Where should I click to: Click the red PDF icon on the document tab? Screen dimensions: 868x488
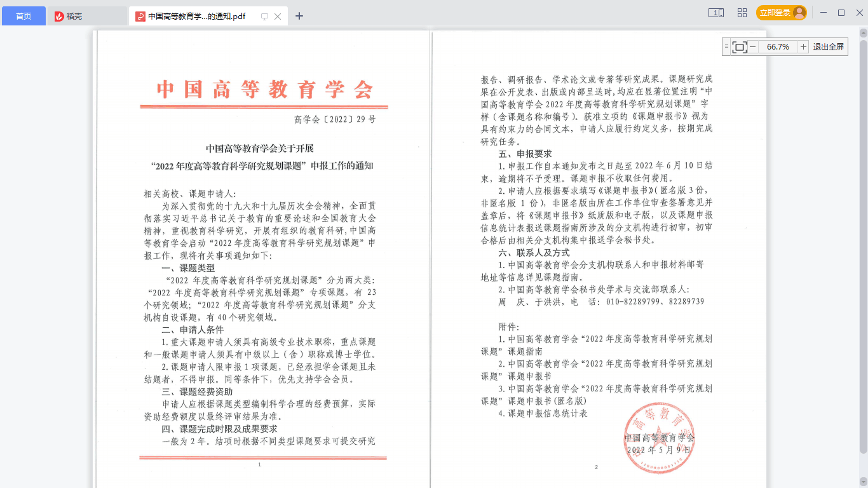(x=140, y=17)
